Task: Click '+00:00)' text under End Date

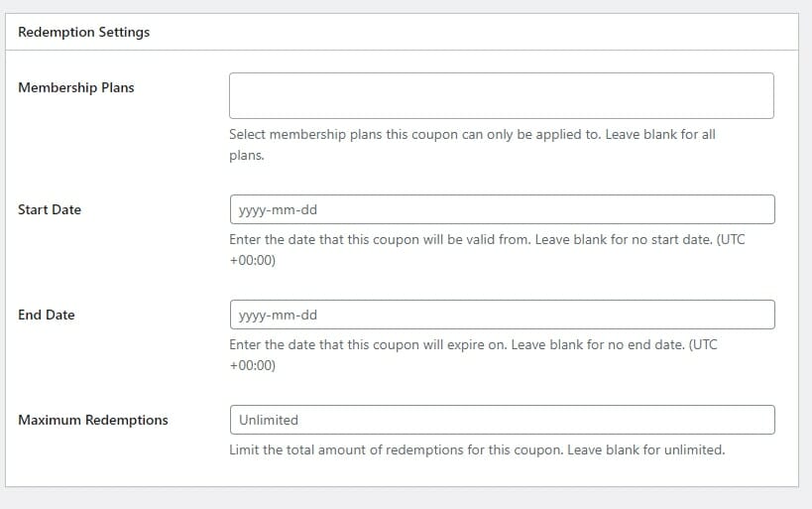Action: [253, 365]
